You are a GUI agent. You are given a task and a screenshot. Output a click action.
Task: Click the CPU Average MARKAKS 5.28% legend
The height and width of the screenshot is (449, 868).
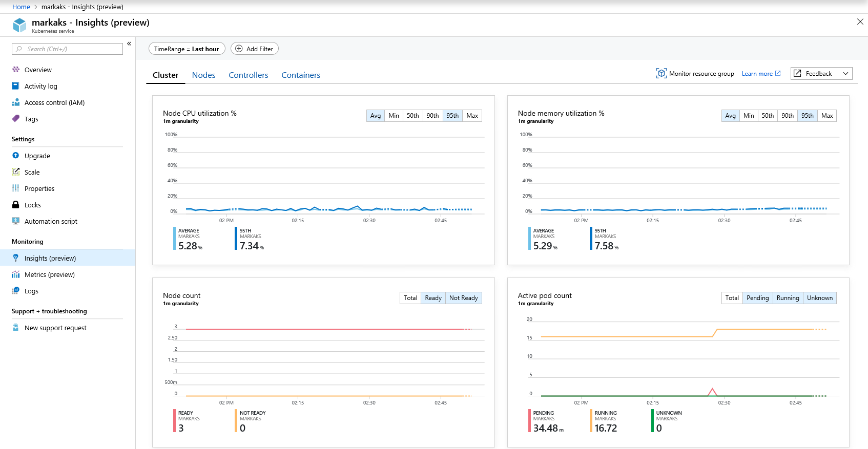tap(188, 239)
